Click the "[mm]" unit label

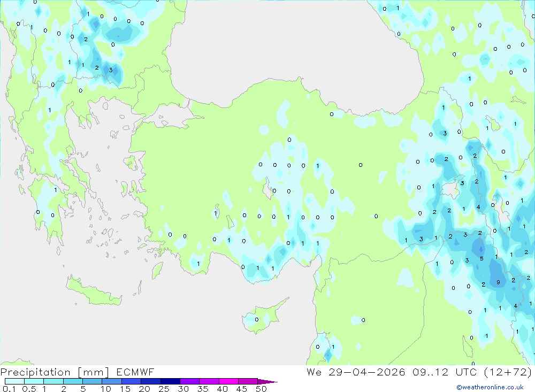pyautogui.click(x=94, y=372)
